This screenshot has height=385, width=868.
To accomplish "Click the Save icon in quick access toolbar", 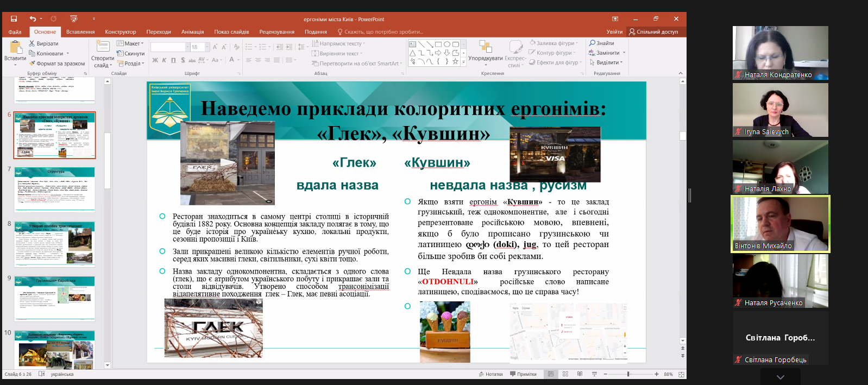I will point(14,19).
